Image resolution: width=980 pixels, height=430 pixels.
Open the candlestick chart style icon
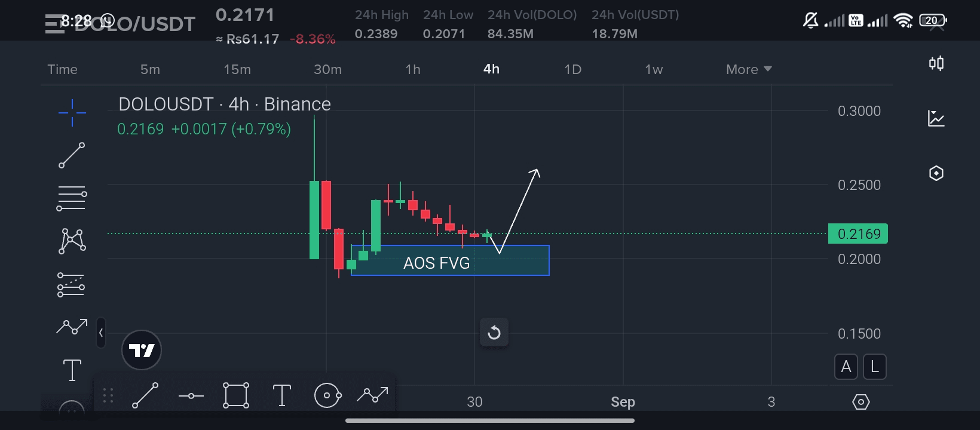(x=936, y=63)
